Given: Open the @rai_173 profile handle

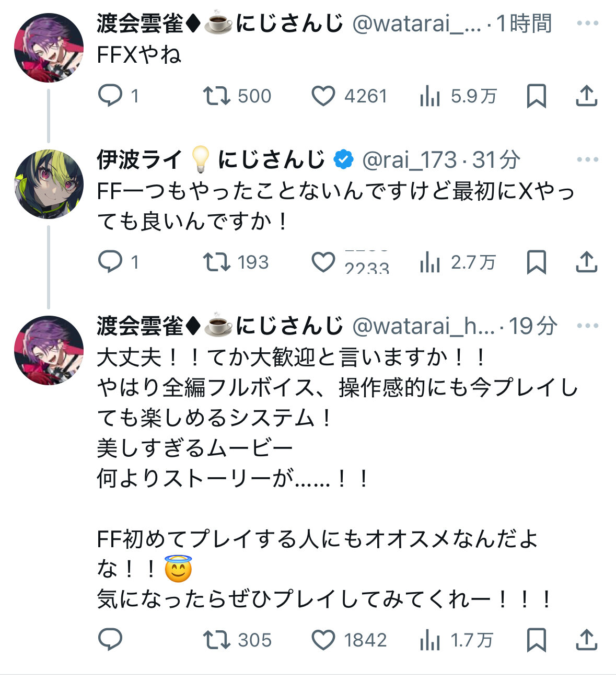Looking at the screenshot, I should point(409,160).
